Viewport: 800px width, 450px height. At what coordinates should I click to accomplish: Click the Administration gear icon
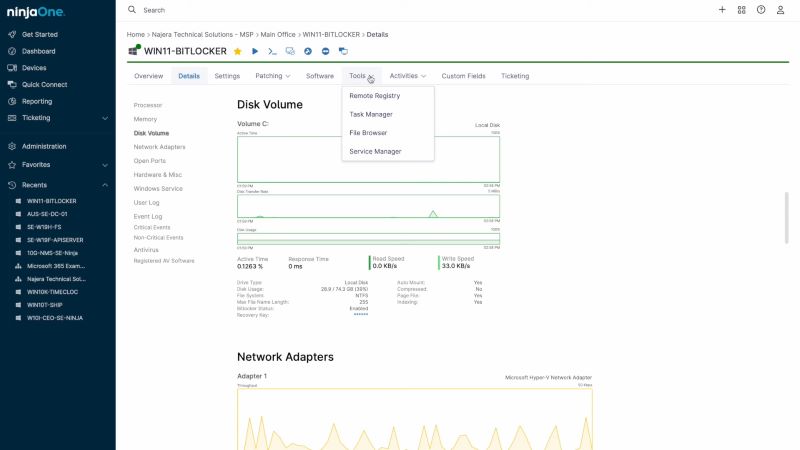12,146
